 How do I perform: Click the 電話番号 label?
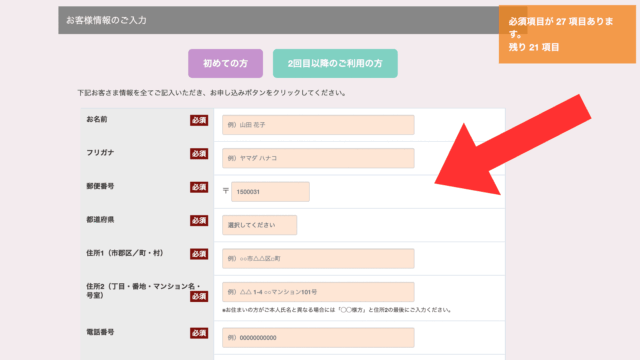coord(100,332)
